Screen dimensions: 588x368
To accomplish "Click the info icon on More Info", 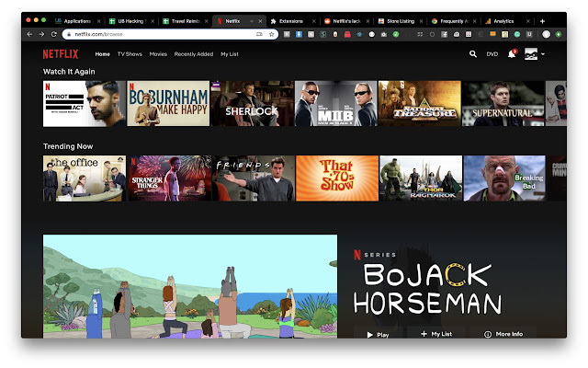I will [x=488, y=334].
